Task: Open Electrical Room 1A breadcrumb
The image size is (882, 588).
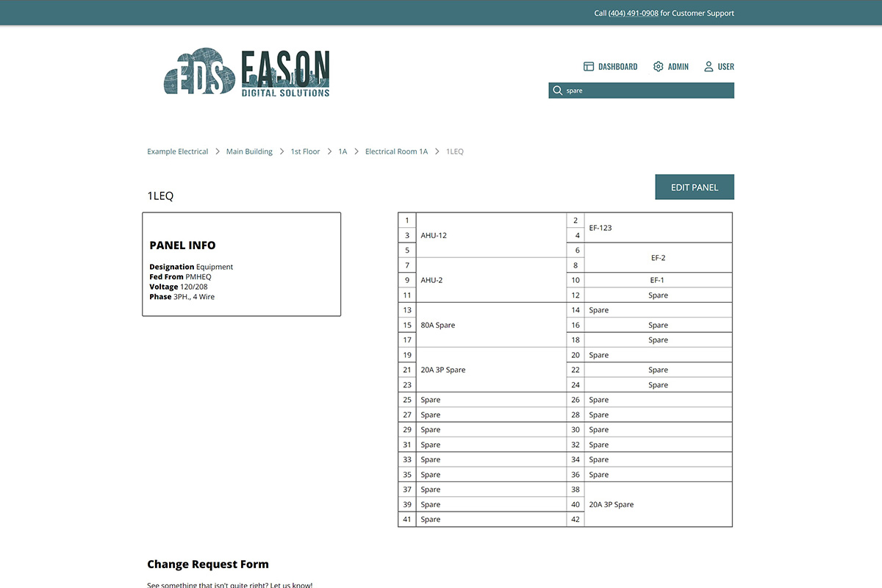Action: pyautogui.click(x=396, y=151)
